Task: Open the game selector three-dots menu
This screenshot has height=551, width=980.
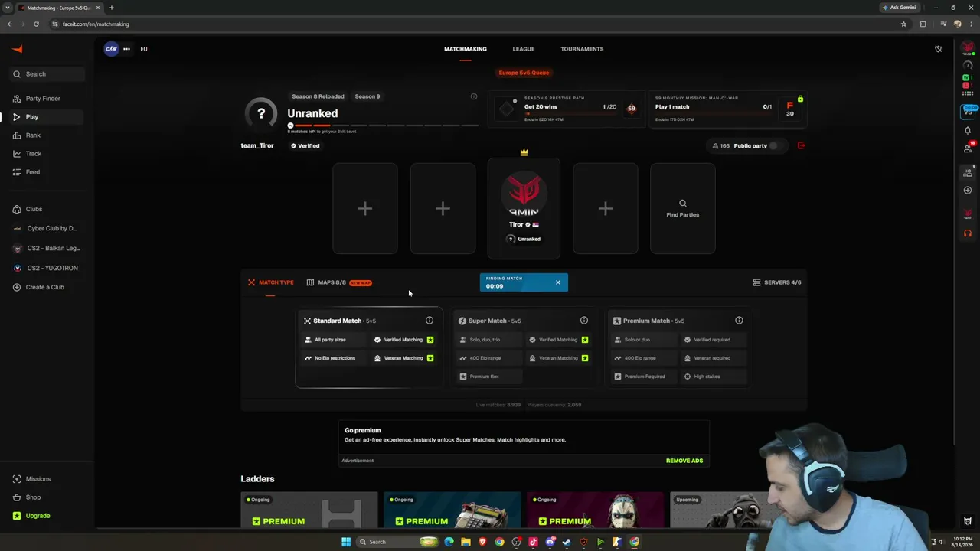Action: click(126, 49)
